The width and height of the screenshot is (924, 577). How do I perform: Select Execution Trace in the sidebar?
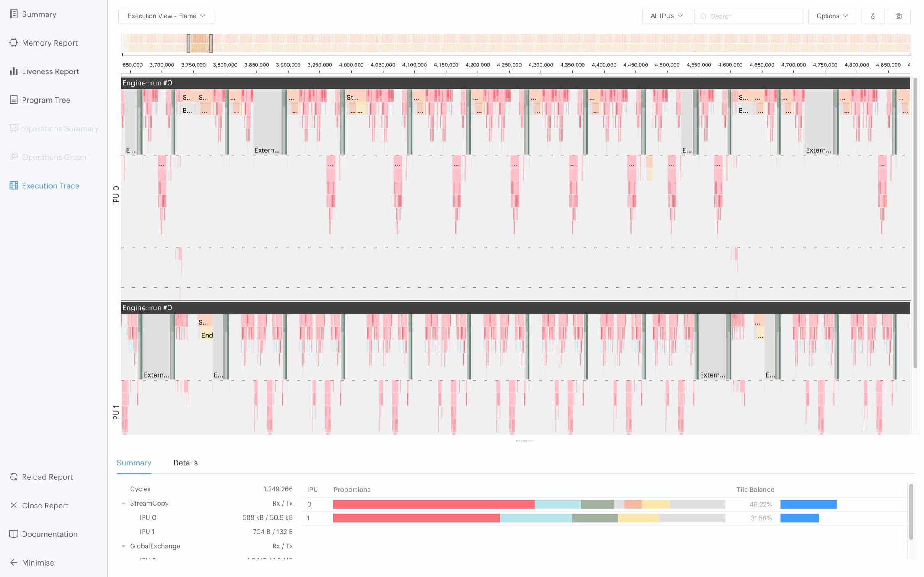tap(50, 185)
